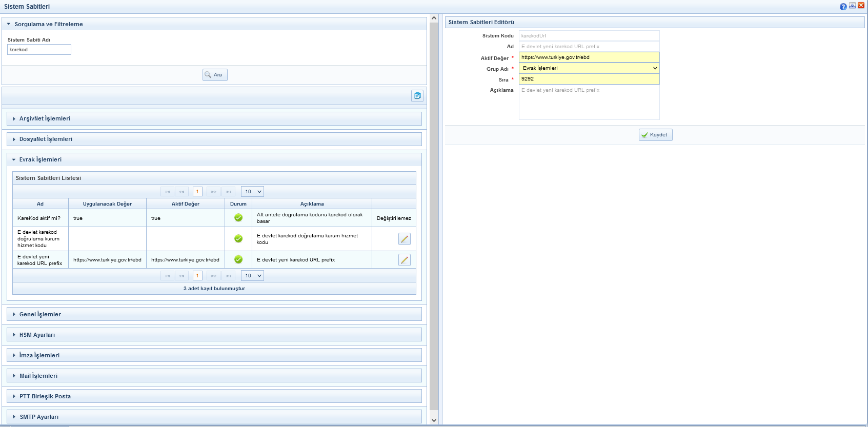Open top rows-per-page dropdown showing 10
Image resolution: width=868 pixels, height=427 pixels.
click(252, 192)
